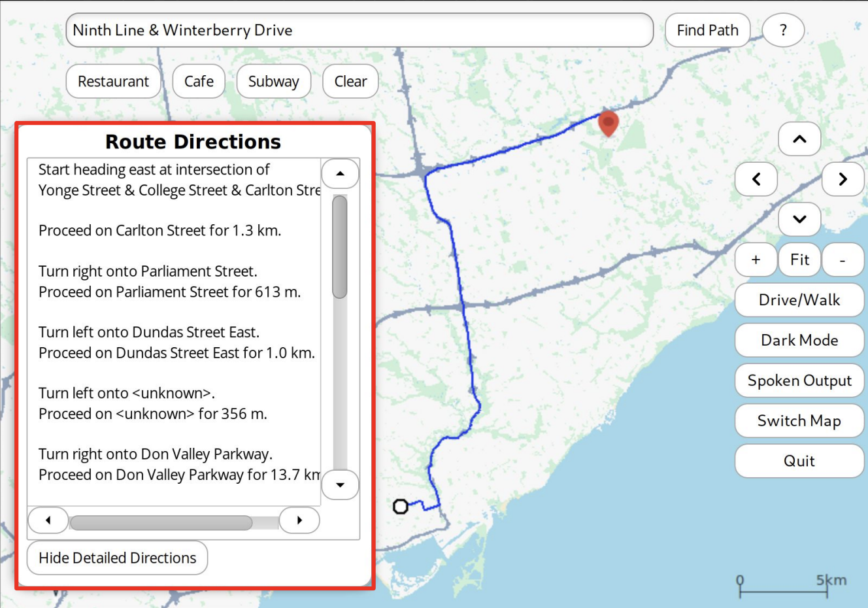Screen dimensions: 868x608
Task: Click the destination search input field
Action: [x=359, y=29]
